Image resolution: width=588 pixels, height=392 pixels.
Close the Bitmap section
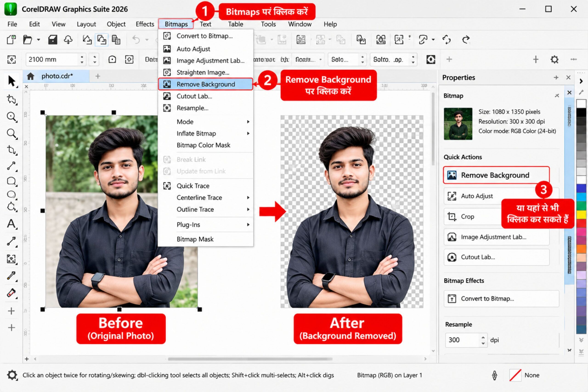coord(557,96)
